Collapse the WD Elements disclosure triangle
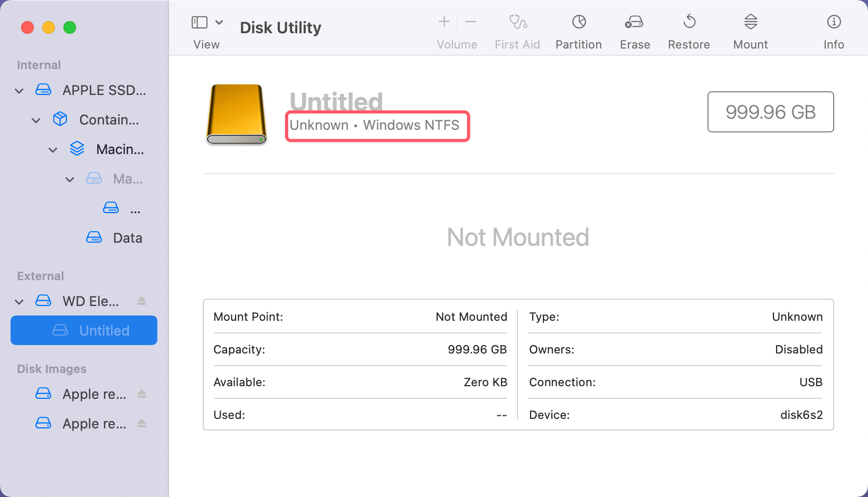 pos(18,301)
